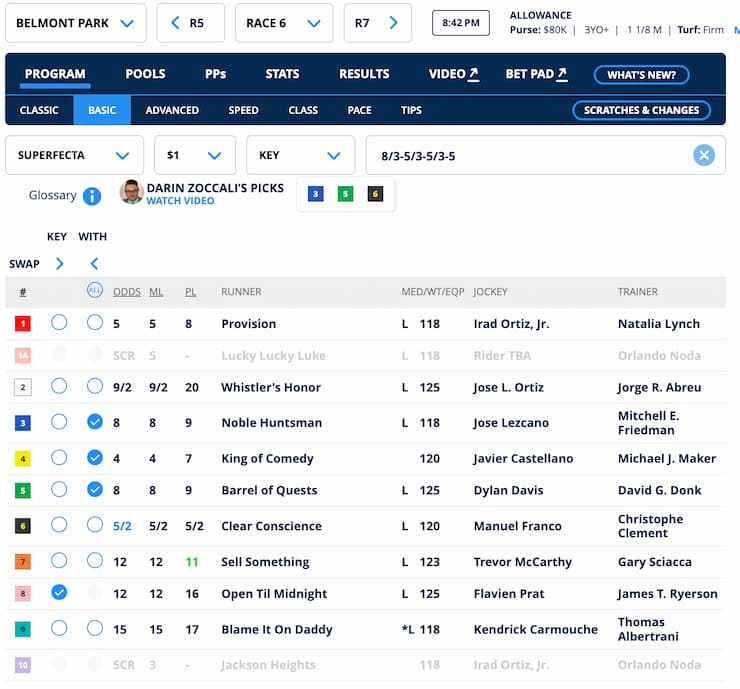Select Provision as KEY runner

[x=59, y=323]
